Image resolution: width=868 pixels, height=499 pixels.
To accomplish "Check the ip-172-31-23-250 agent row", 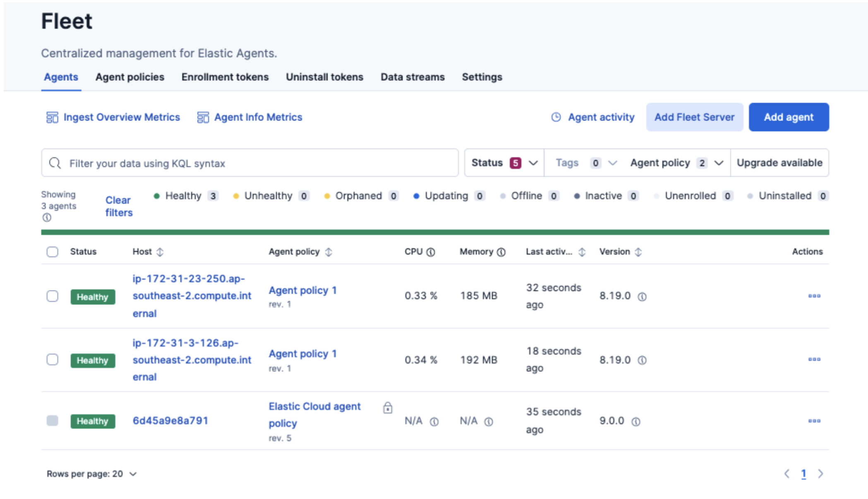I will (x=53, y=296).
